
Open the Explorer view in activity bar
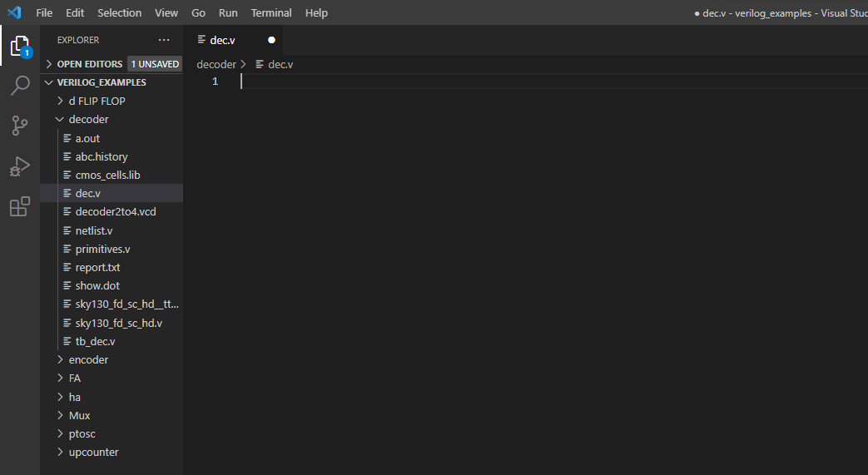click(20, 46)
